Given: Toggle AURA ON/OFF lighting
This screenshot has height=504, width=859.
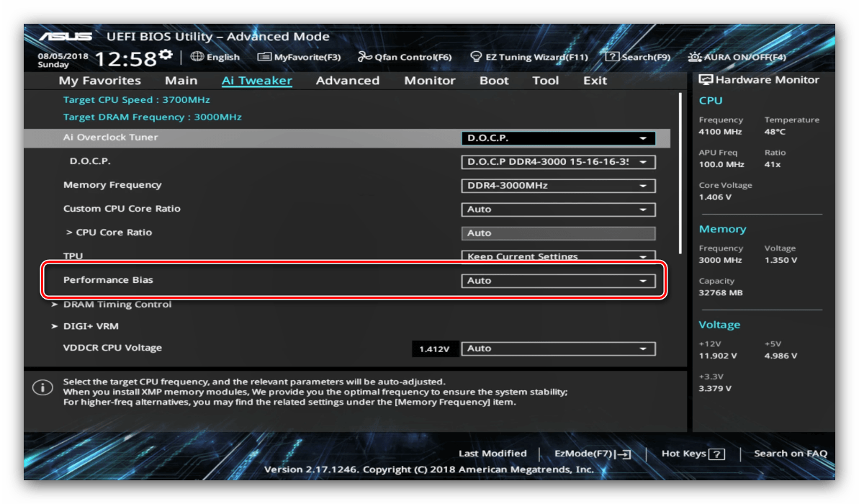Looking at the screenshot, I should click(x=695, y=57).
